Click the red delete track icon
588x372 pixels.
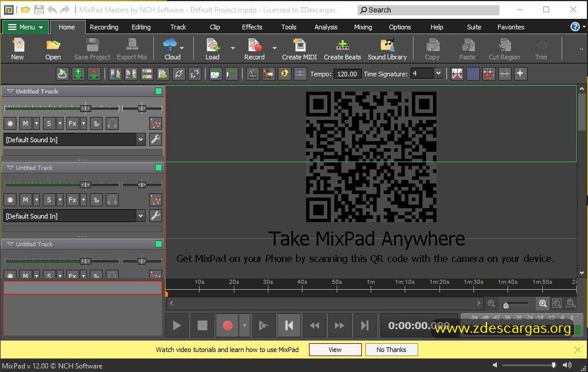pos(94,74)
